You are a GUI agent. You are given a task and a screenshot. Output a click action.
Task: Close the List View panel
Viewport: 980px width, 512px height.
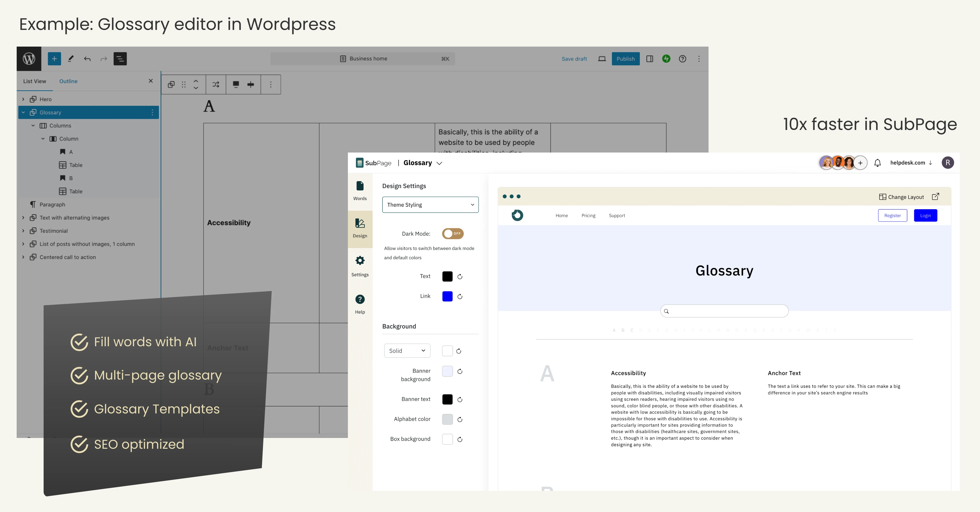[x=151, y=81]
